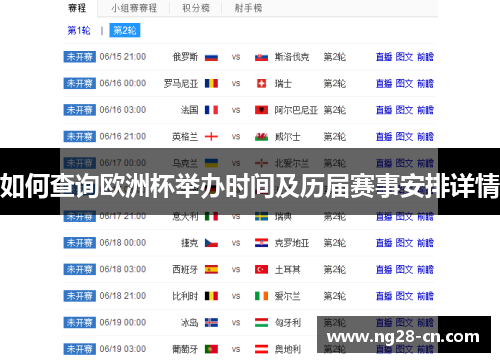Open 前瞻 for 罗马尼亚 vs 瑞士
This screenshot has height=362, width=500.
click(425, 83)
